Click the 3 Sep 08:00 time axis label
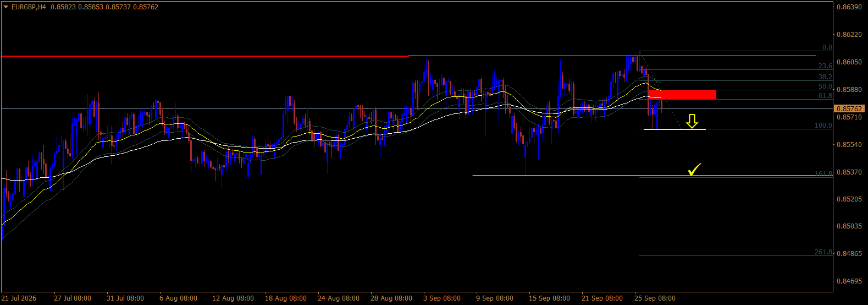This screenshot has height=305, width=868. [x=442, y=298]
